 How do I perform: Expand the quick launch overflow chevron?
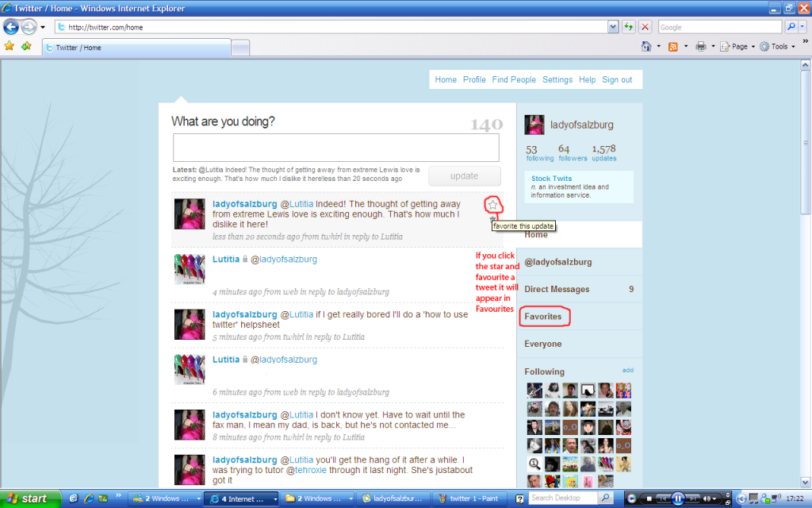click(x=118, y=495)
